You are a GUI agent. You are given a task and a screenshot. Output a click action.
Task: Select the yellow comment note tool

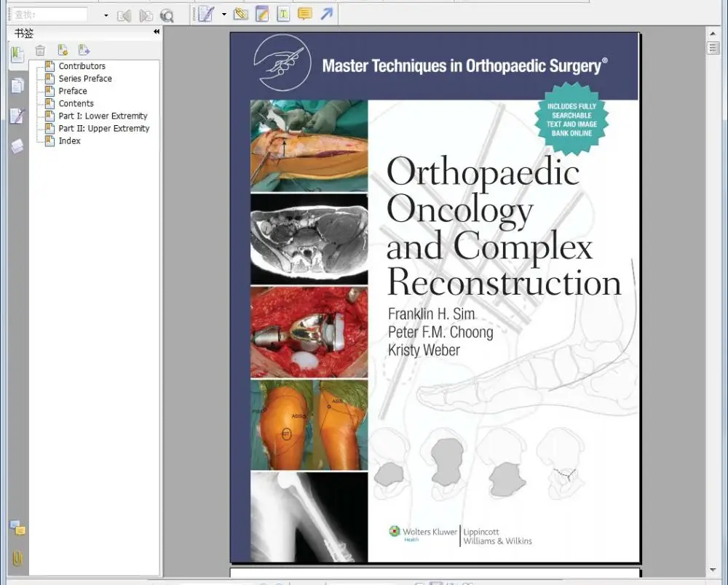304,14
